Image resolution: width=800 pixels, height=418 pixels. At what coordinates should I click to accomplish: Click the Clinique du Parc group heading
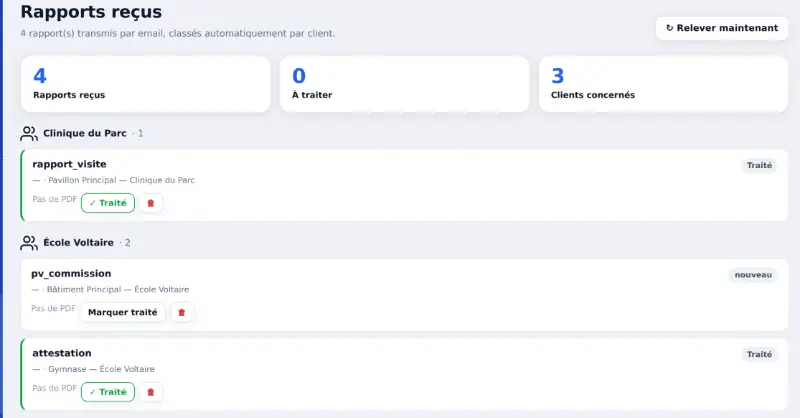(85, 133)
